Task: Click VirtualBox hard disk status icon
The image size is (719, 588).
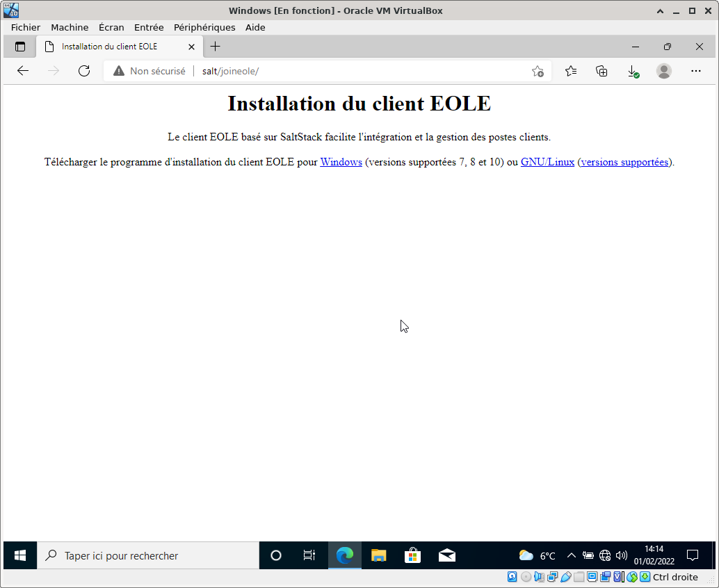Action: [512, 577]
